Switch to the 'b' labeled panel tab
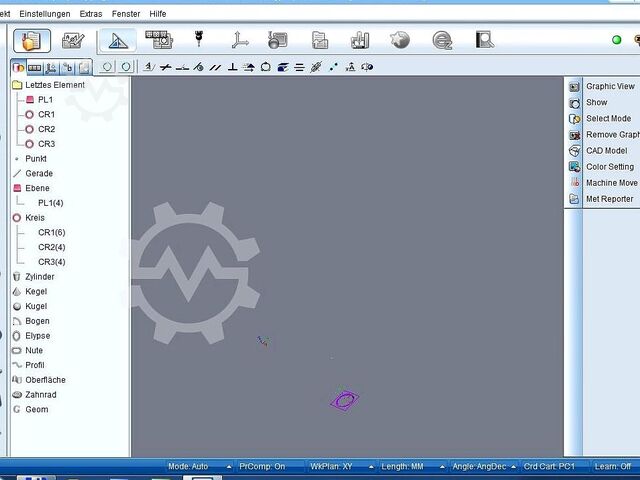This screenshot has height=480, width=640. click(x=68, y=68)
